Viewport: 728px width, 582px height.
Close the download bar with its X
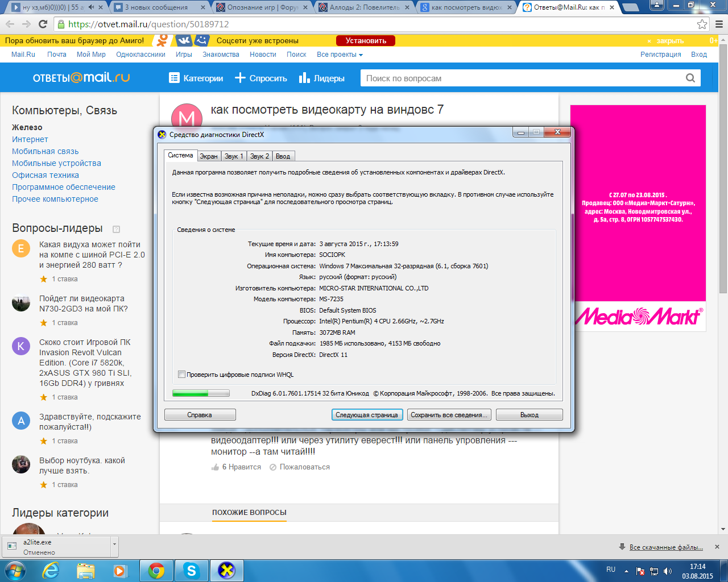[717, 547]
